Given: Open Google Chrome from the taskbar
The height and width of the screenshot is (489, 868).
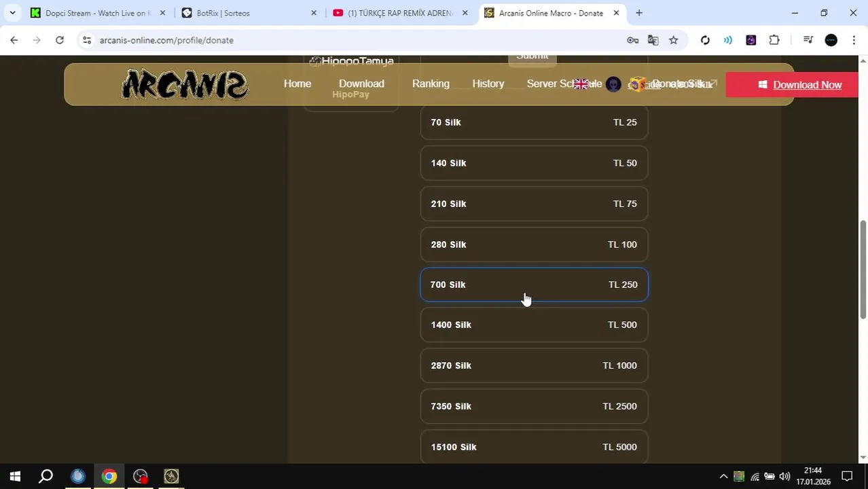Looking at the screenshot, I should tap(109, 476).
